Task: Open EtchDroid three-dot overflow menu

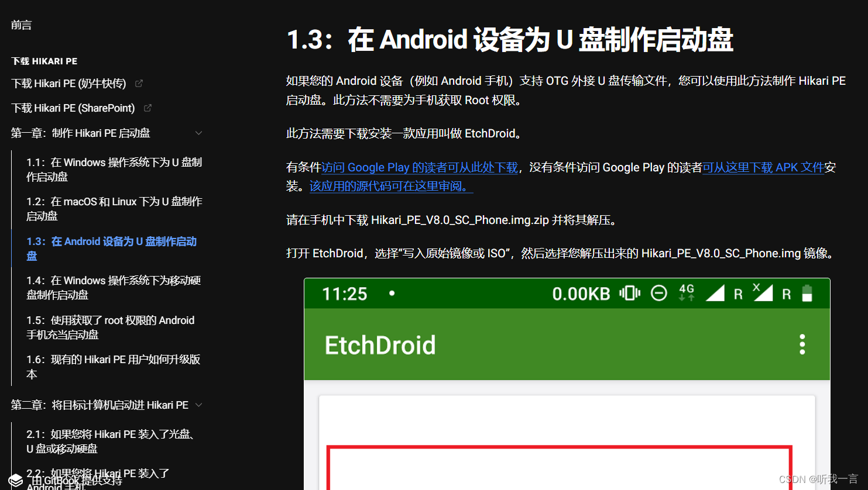Action: 802,344
